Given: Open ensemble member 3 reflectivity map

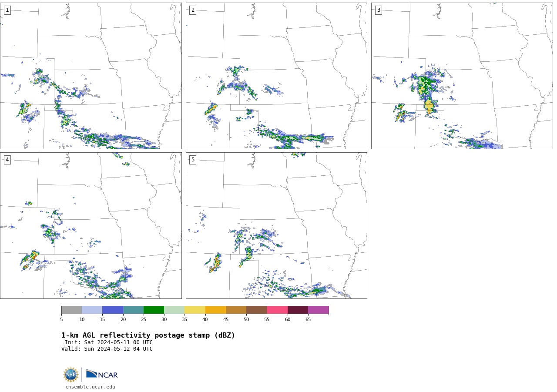Looking at the screenshot, I should (x=462, y=76).
